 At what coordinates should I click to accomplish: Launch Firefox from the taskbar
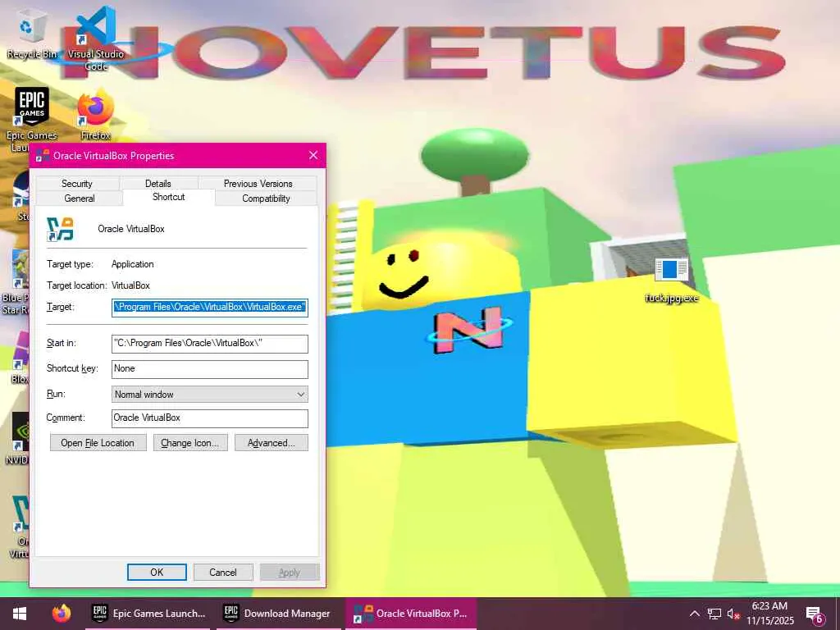62,614
